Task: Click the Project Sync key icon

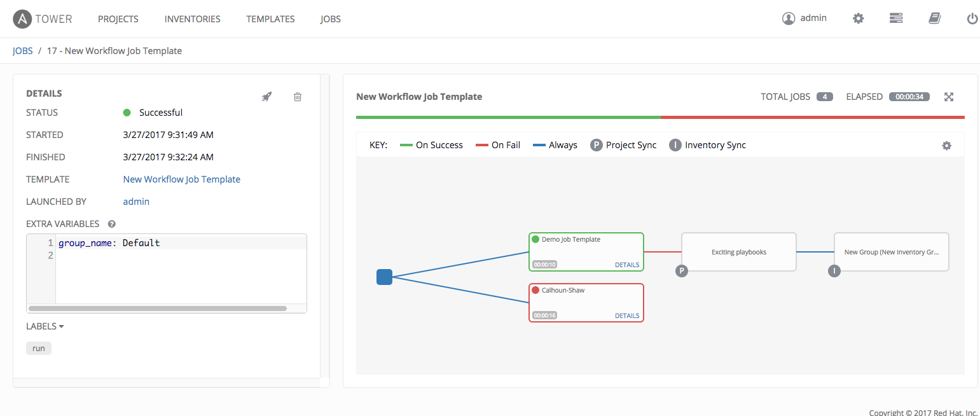Action: point(597,145)
